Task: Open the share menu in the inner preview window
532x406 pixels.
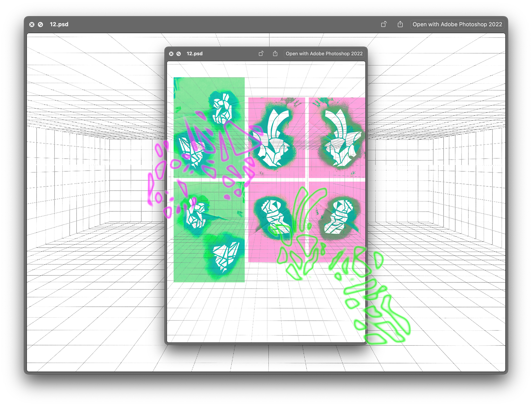Action: coord(275,54)
